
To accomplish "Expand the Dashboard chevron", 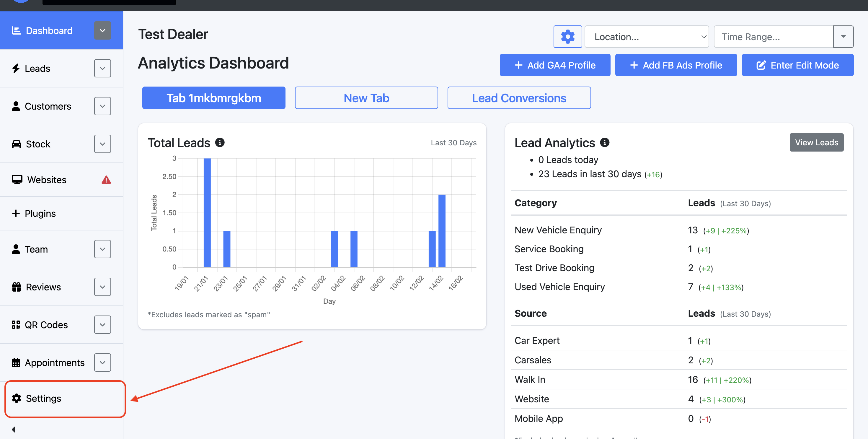I will [102, 30].
